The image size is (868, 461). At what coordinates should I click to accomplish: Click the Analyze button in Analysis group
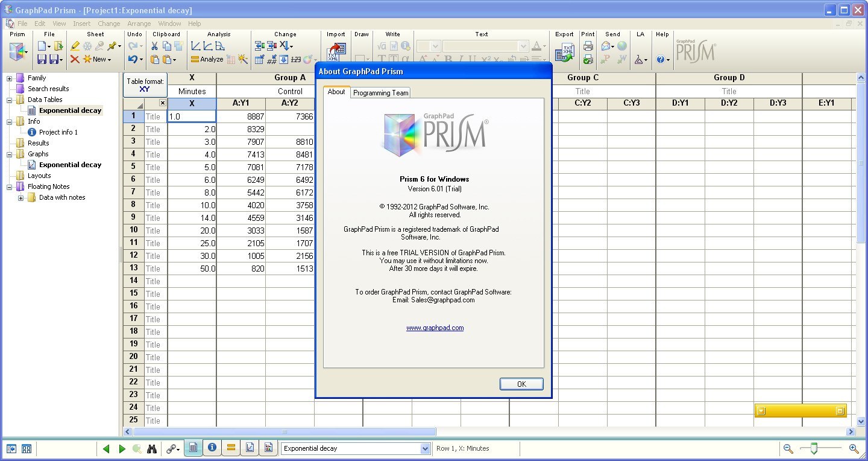207,59
